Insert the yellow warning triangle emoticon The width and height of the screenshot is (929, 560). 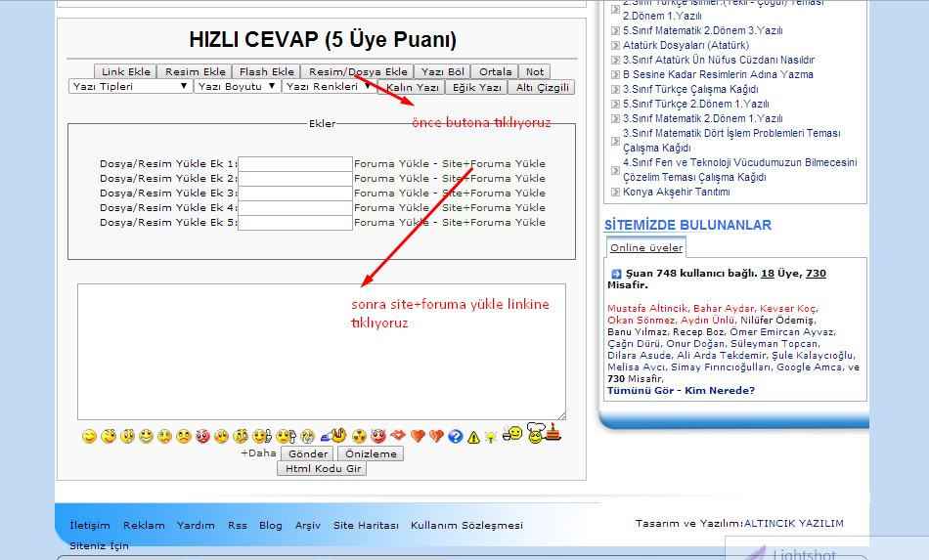tap(473, 436)
